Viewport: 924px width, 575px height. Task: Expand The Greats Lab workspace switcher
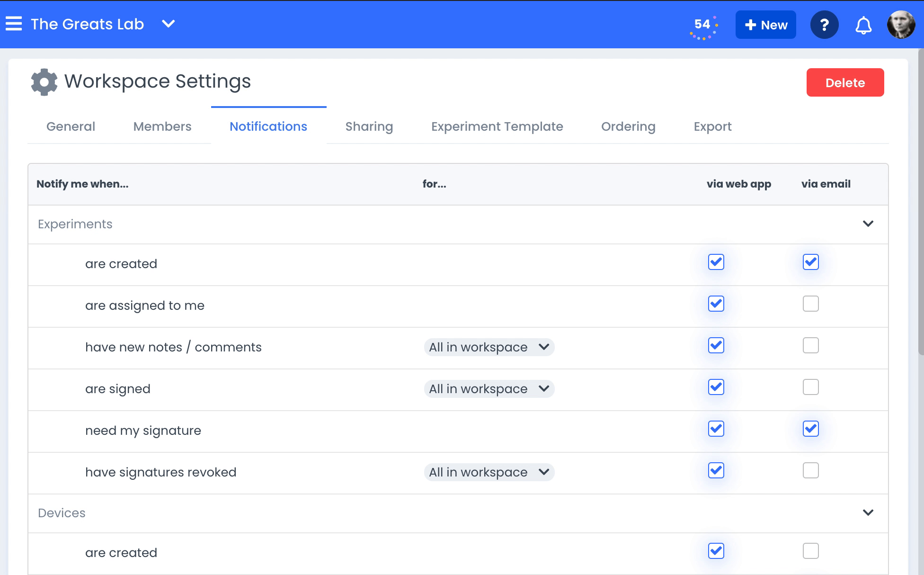[x=168, y=24]
